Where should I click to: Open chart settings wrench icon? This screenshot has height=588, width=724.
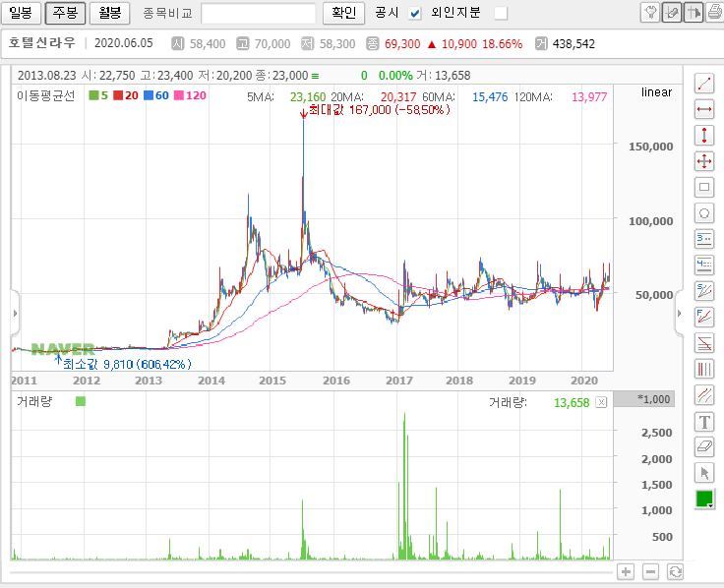pyautogui.click(x=650, y=13)
